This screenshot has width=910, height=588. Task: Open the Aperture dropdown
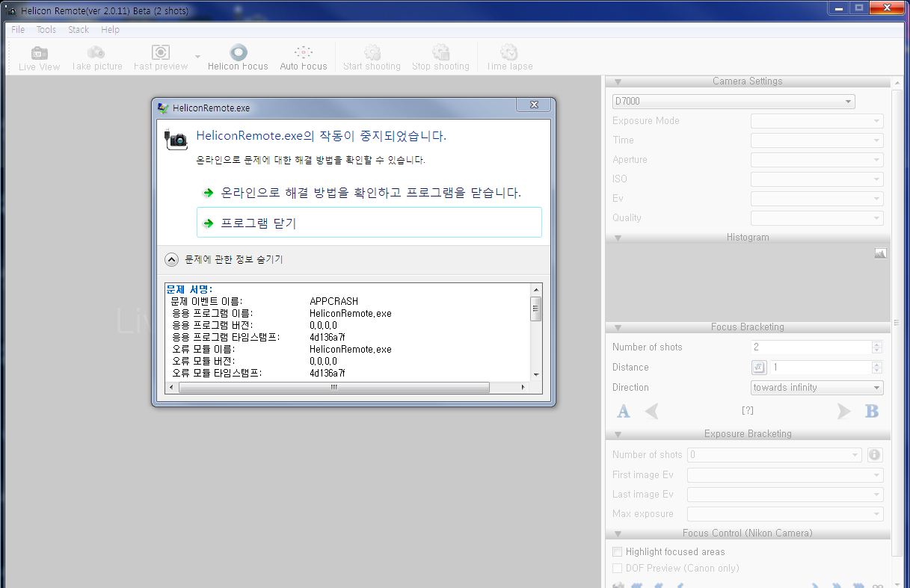pos(817,159)
